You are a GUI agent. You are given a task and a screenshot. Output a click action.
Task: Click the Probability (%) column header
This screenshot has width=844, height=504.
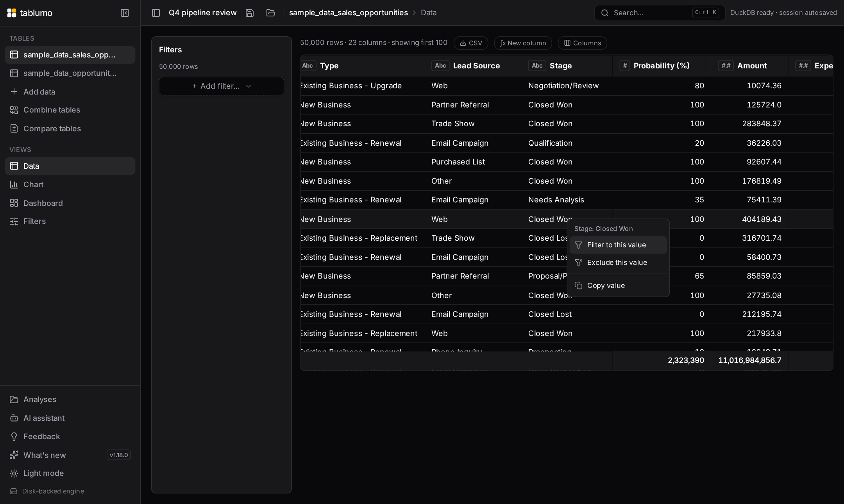coord(662,66)
